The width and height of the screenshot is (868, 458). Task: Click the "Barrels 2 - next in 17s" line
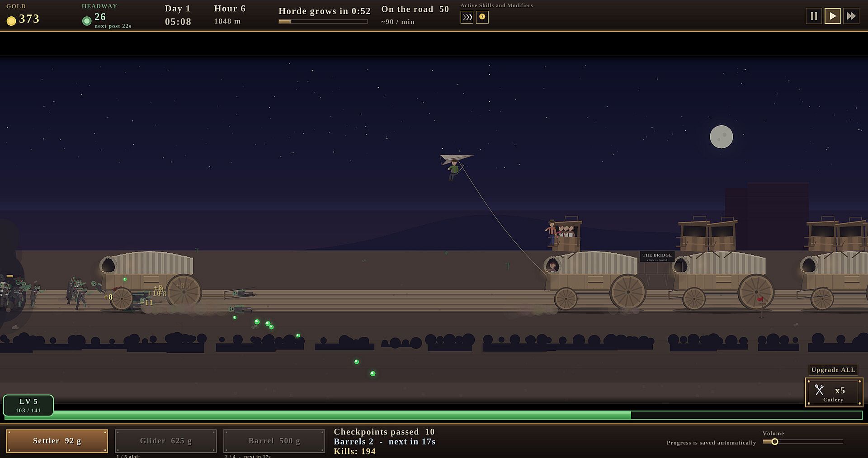pos(385,442)
